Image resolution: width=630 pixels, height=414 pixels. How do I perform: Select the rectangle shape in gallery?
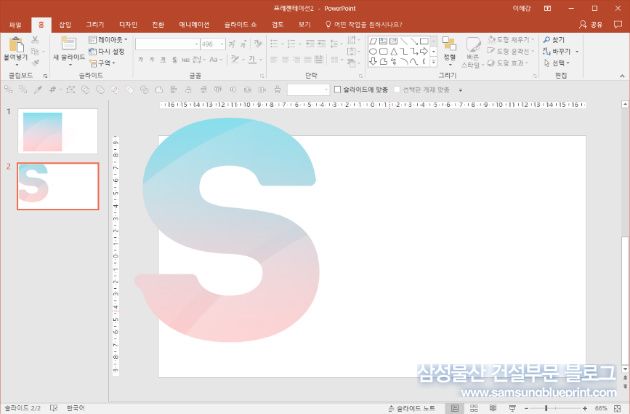tap(424, 41)
